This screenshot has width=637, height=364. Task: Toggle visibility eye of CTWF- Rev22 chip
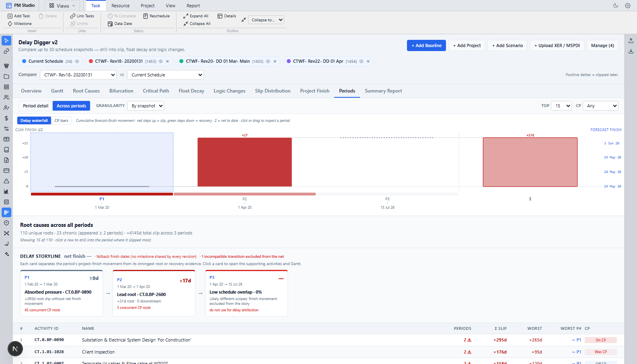(x=361, y=62)
